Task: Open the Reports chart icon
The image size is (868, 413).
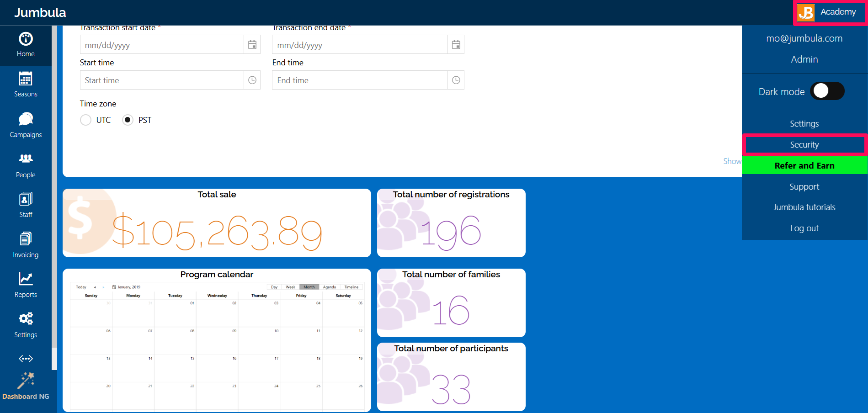Action: 26,279
